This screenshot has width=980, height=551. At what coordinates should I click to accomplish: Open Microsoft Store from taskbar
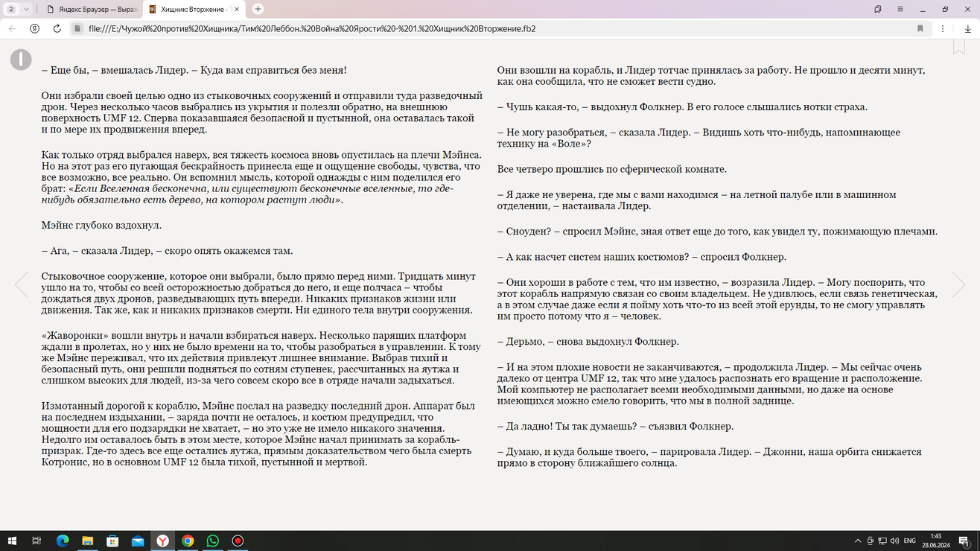pyautogui.click(x=112, y=541)
